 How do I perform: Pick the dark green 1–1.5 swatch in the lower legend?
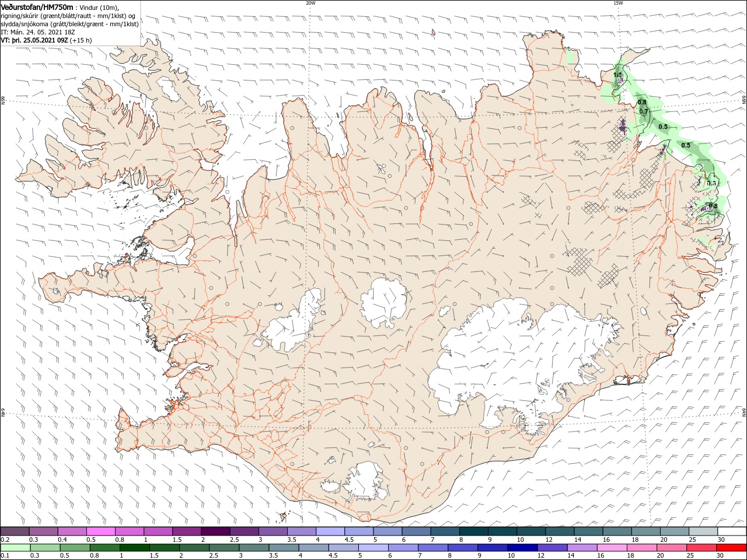coord(135,548)
